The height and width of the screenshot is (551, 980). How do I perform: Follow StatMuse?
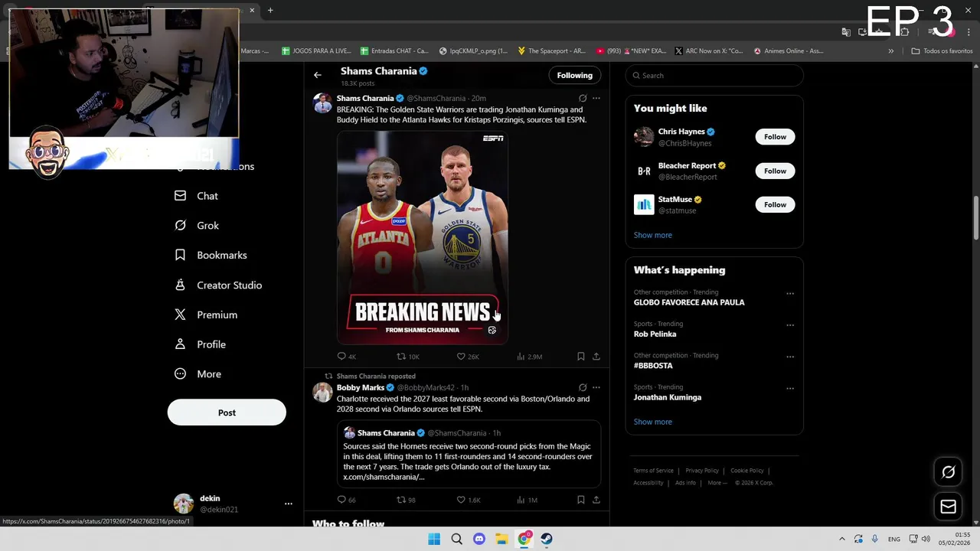click(775, 204)
